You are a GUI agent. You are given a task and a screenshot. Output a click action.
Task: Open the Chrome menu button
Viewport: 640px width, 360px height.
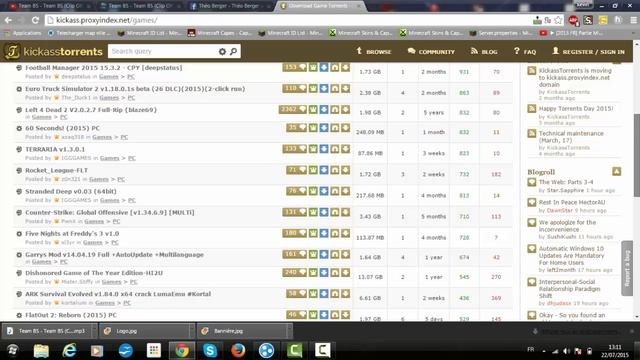pyautogui.click(x=634, y=20)
